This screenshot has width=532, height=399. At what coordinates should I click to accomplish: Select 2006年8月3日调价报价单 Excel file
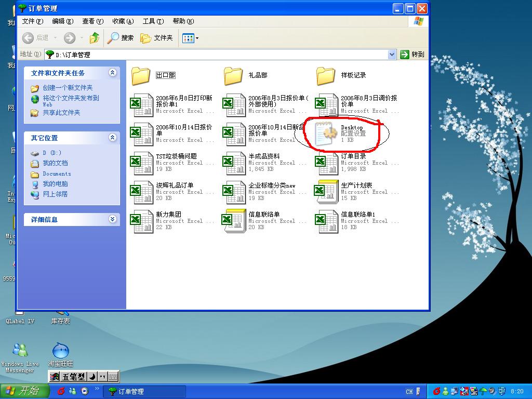[x=357, y=104]
